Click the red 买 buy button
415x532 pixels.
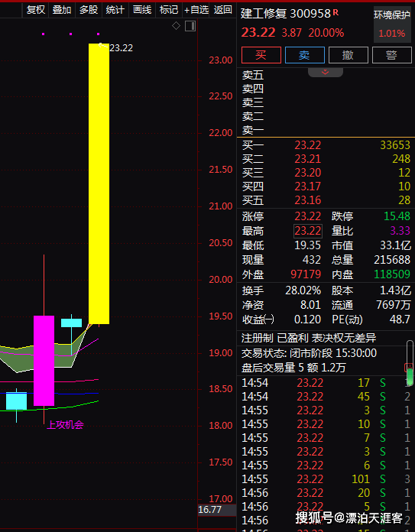pyautogui.click(x=261, y=55)
